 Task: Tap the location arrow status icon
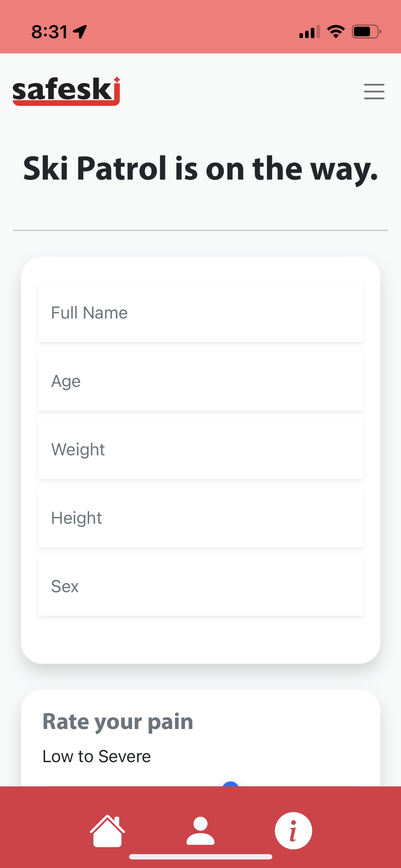click(x=80, y=32)
